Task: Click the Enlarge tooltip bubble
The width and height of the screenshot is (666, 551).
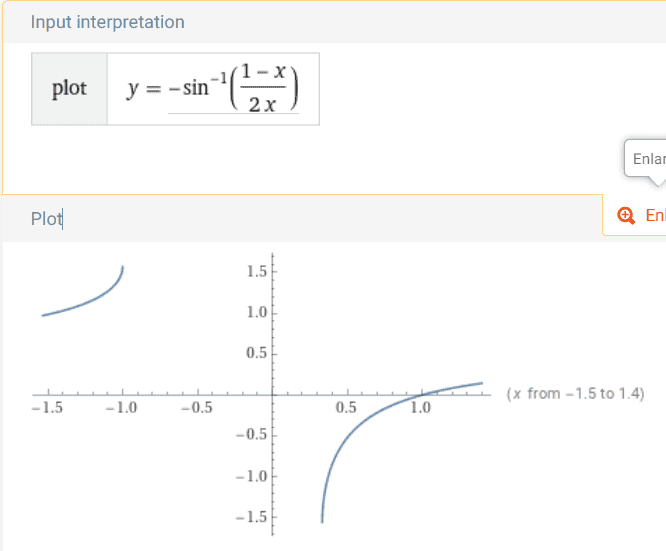Action: click(645, 159)
